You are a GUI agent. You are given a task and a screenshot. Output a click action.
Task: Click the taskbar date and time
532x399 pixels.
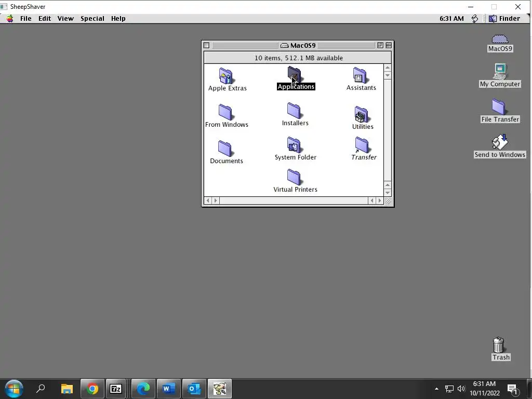(x=485, y=389)
